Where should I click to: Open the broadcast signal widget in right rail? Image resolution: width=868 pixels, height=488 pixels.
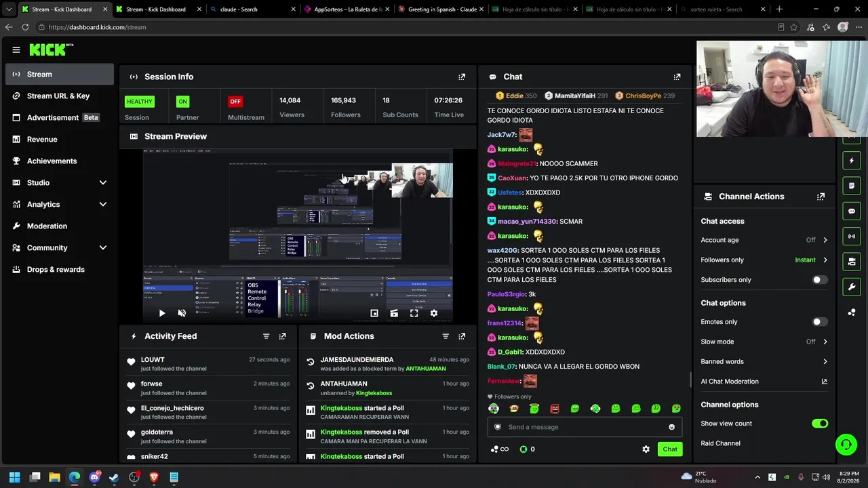click(x=852, y=236)
